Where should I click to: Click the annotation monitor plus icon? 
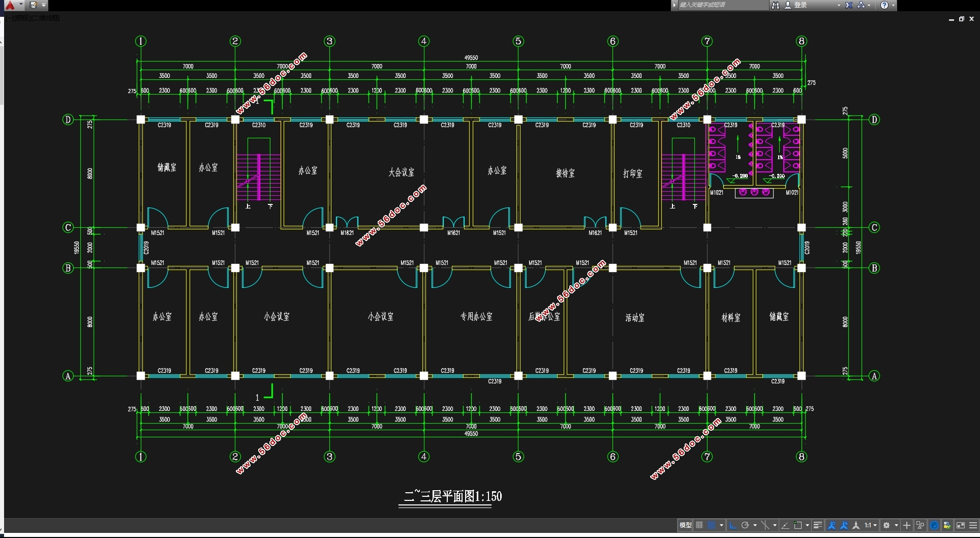tap(907, 525)
